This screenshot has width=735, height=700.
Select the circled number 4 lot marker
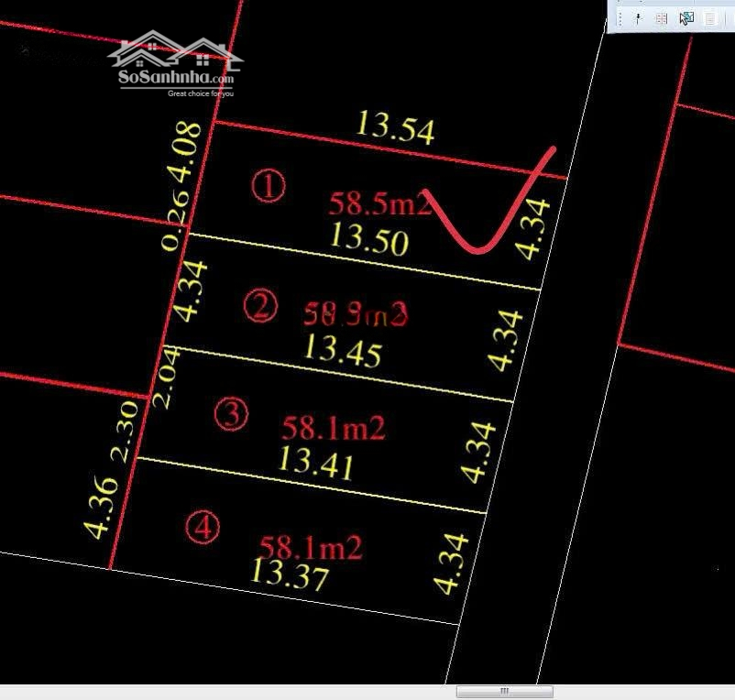[x=203, y=528]
